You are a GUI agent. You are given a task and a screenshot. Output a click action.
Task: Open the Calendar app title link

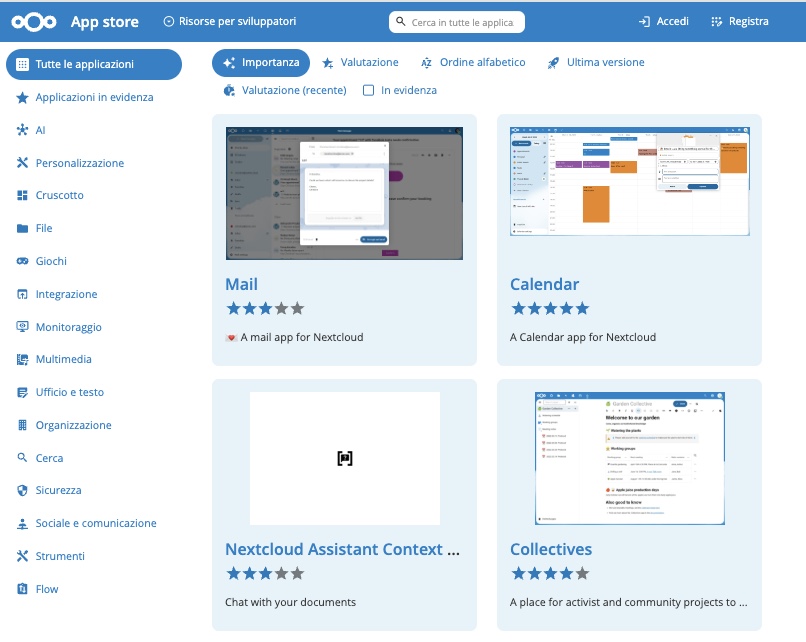(x=544, y=284)
